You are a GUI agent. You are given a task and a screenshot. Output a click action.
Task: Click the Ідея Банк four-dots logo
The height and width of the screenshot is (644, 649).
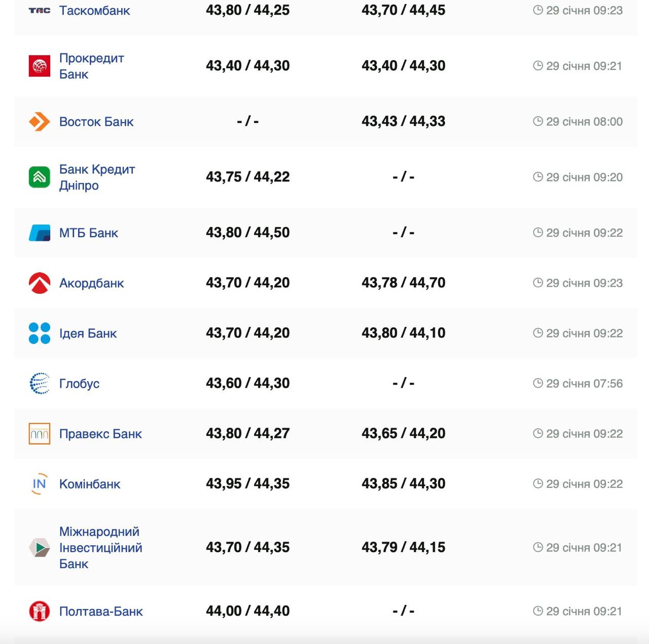pos(40,333)
